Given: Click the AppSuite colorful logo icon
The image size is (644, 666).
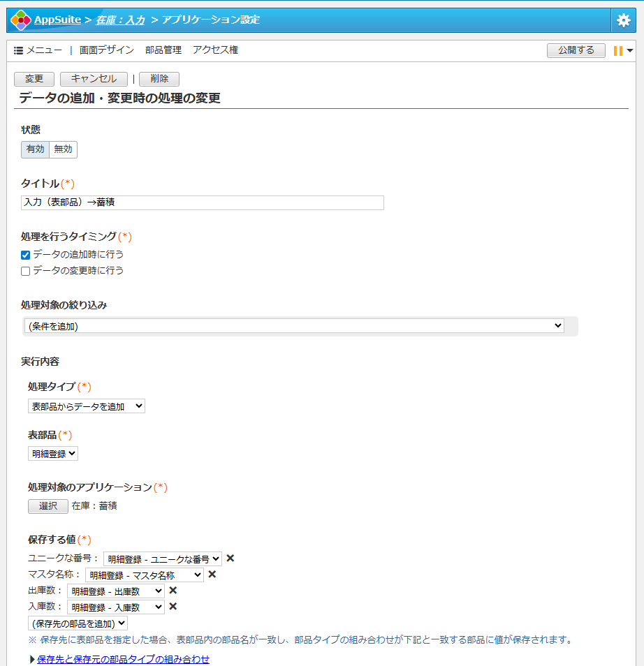Looking at the screenshot, I should coord(20,20).
